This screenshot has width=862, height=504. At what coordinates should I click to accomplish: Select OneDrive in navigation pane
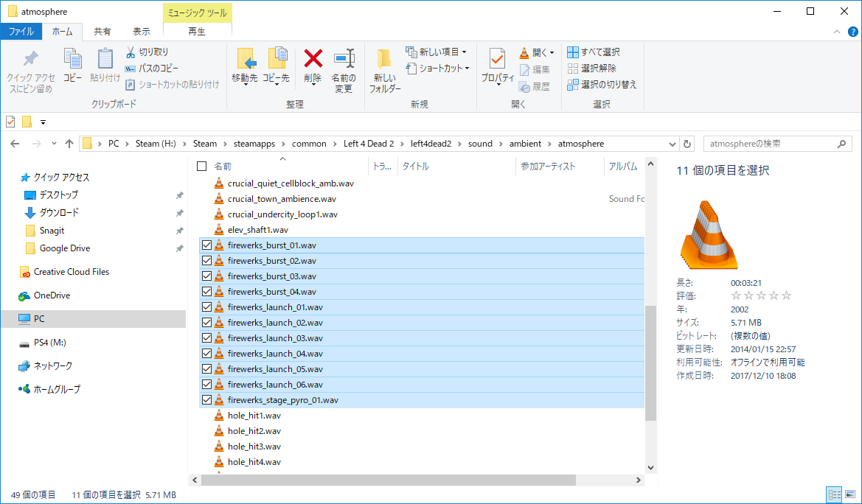(x=52, y=295)
